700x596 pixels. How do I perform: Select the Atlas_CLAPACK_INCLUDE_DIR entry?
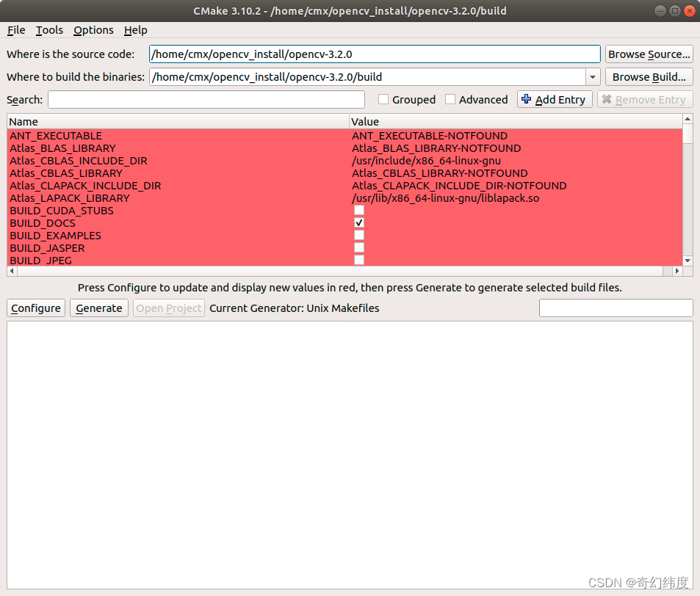[x=85, y=186]
